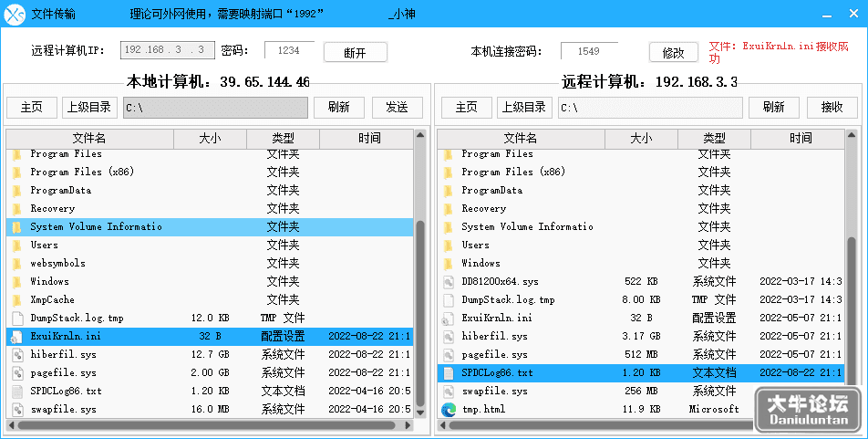The image size is (868, 439).
Task: Click system file icon of local hiberfil.sys
Action: click(x=17, y=355)
